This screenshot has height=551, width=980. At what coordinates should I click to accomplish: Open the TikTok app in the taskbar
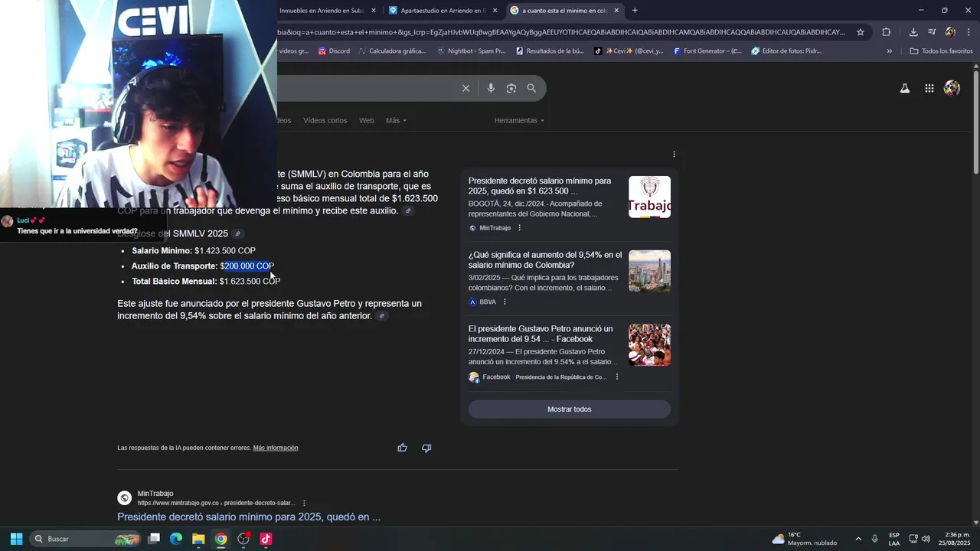click(x=266, y=539)
